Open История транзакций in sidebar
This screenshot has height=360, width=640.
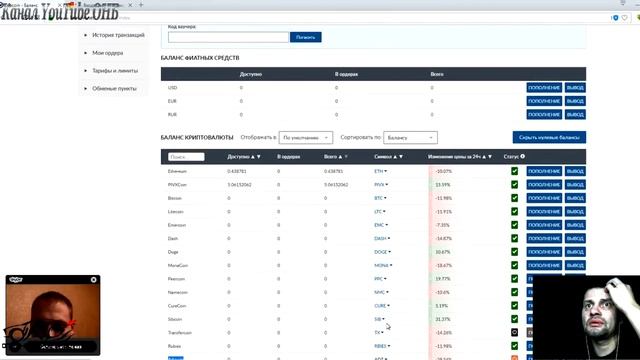118,35
